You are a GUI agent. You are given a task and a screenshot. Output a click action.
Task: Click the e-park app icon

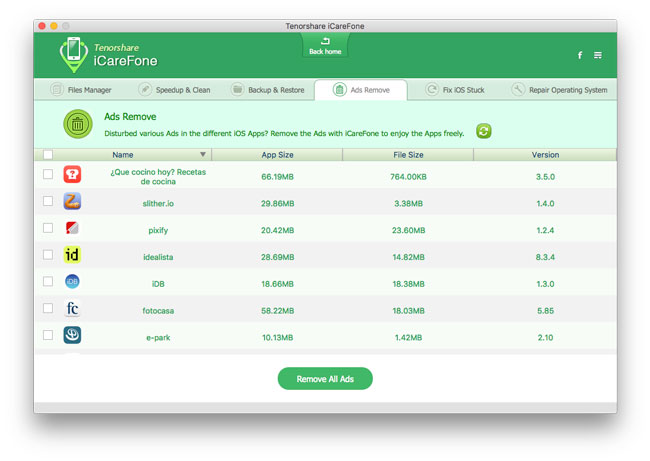pyautogui.click(x=72, y=336)
